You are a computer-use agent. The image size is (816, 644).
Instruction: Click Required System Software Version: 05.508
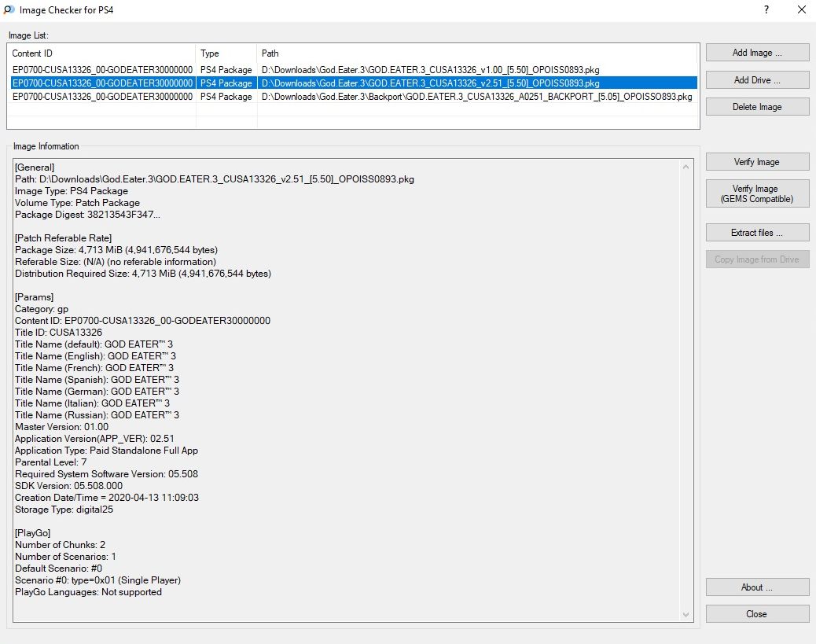[106, 473]
